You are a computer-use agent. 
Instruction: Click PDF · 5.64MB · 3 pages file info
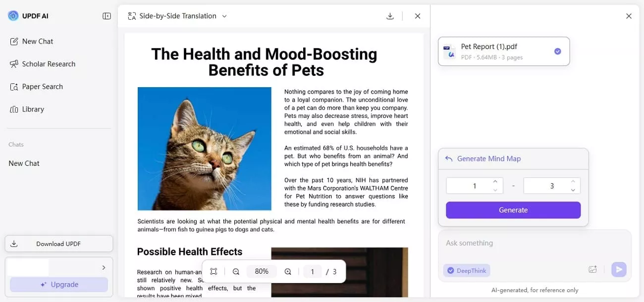click(492, 57)
